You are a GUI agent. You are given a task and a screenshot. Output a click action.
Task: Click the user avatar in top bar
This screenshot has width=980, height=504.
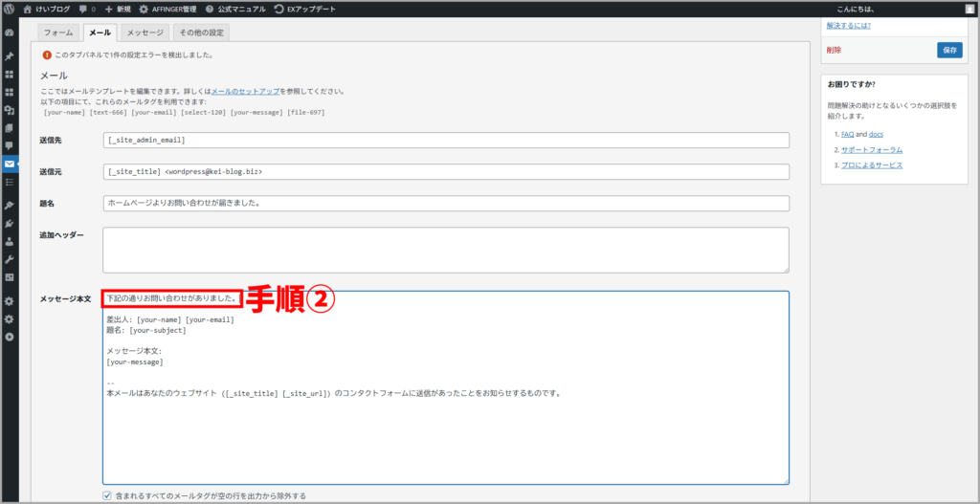tap(969, 9)
